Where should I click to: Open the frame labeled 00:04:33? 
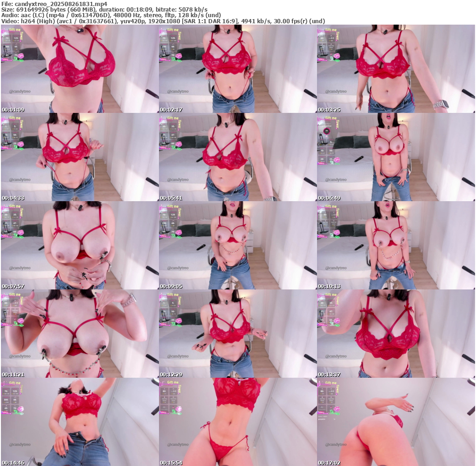pos(79,157)
